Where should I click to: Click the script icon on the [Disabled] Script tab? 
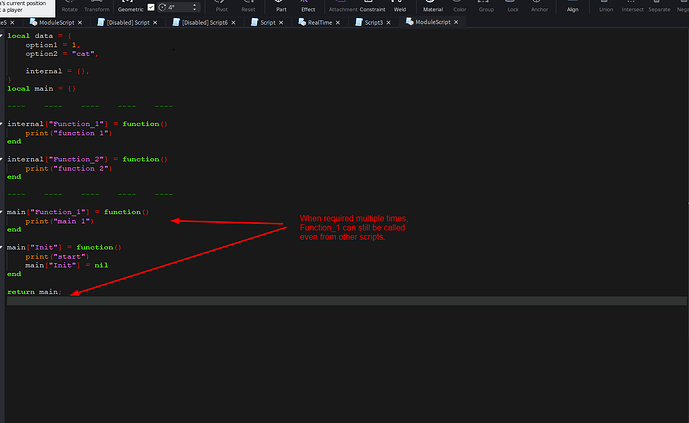click(101, 22)
